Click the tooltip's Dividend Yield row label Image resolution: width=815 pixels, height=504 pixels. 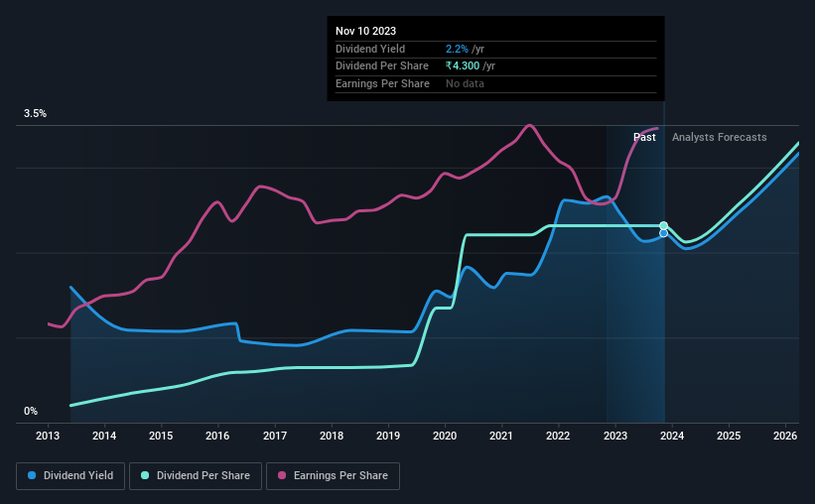coord(370,49)
